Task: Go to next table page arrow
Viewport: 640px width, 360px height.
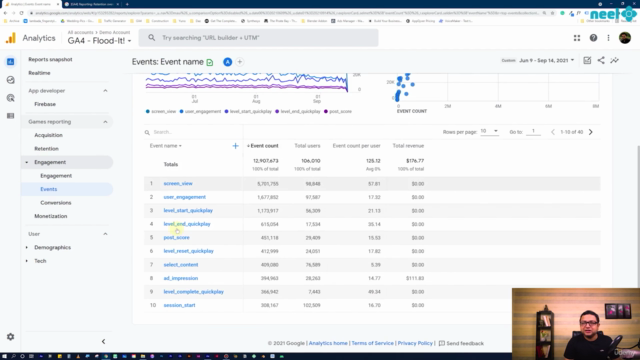Action: 591,132
